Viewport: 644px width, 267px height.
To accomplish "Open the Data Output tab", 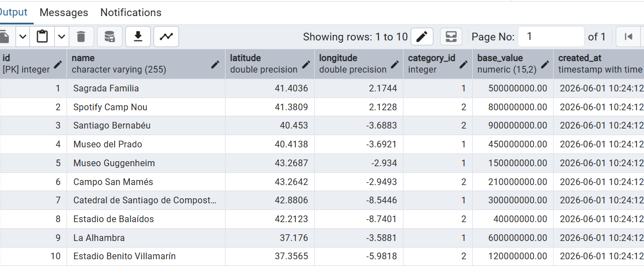I will [13, 12].
